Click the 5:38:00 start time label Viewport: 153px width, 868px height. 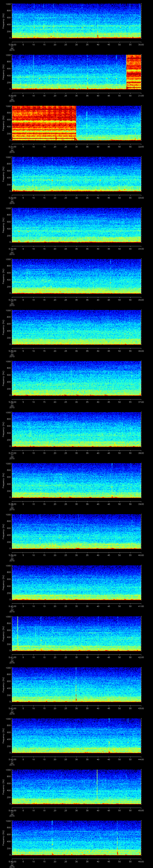12,504
